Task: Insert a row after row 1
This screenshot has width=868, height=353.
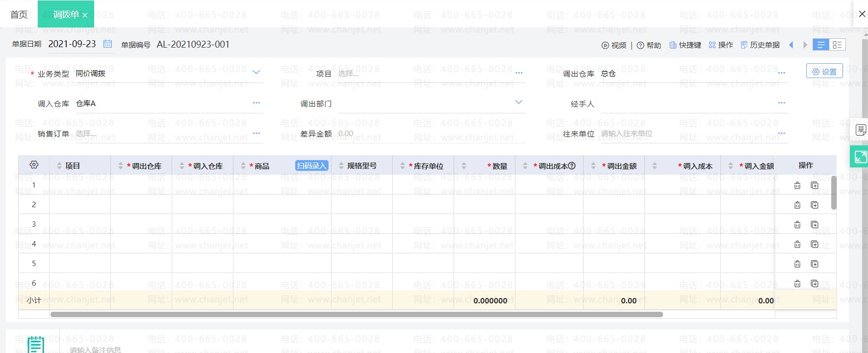Action: (x=815, y=185)
